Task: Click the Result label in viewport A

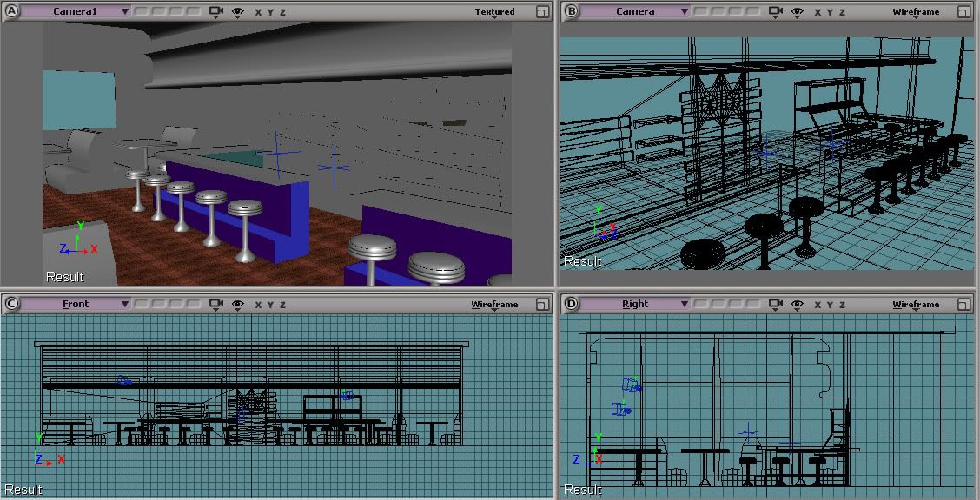Action: [64, 277]
